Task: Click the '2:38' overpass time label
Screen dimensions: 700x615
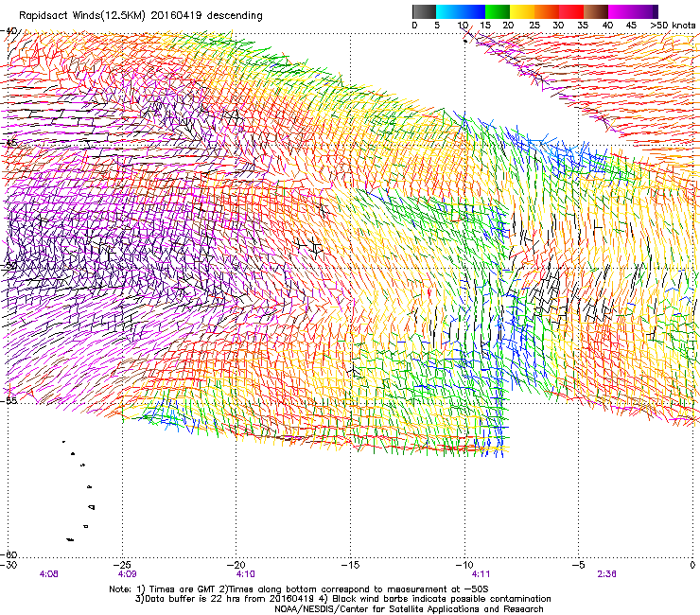Action: [x=606, y=574]
